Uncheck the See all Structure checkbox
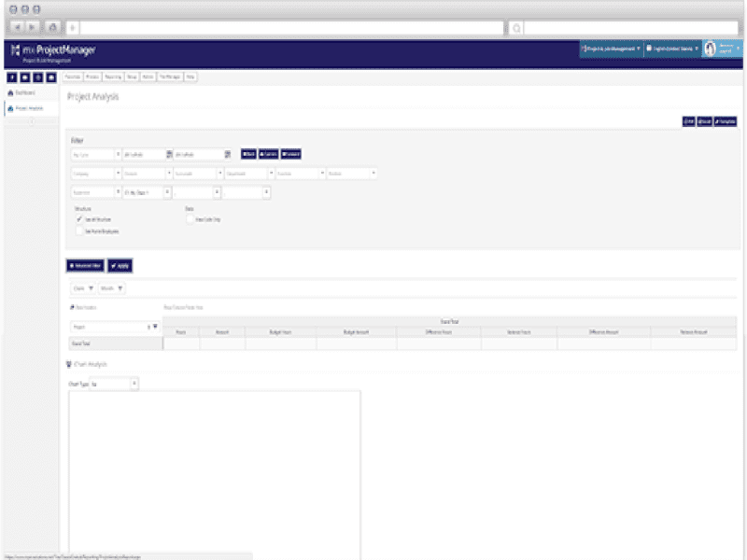Screen dimensions: 747x560 click(x=78, y=219)
